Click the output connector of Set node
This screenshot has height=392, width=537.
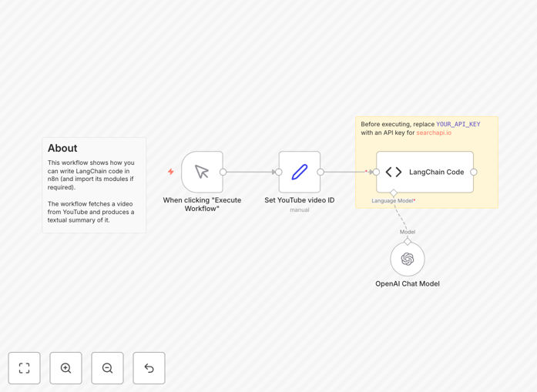321,172
